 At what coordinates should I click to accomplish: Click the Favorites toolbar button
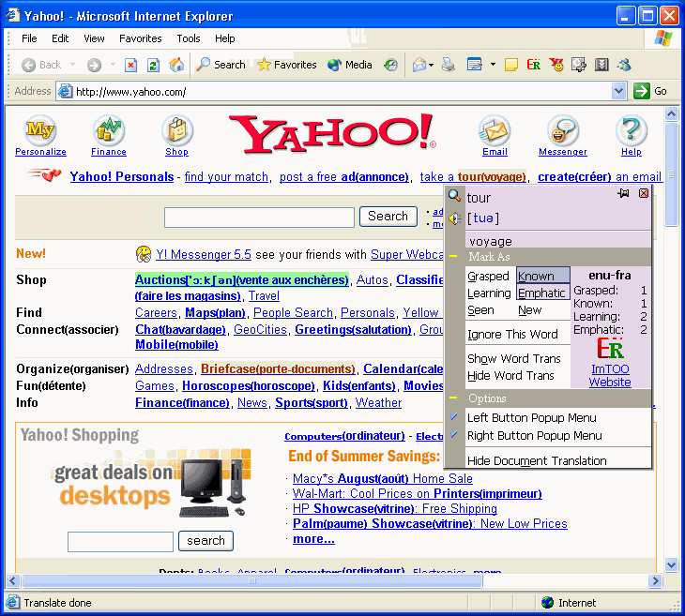coord(286,65)
